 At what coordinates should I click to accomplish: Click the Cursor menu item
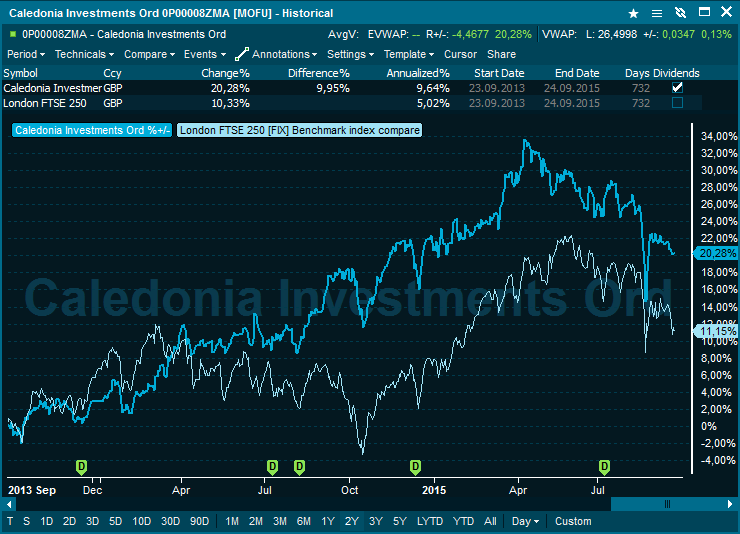[460, 54]
